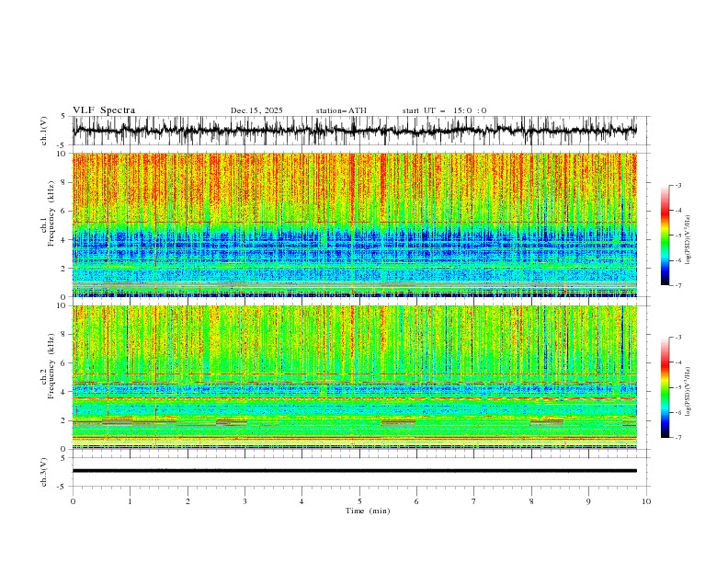Click the ch.2 spectrogram panel

tap(354, 377)
